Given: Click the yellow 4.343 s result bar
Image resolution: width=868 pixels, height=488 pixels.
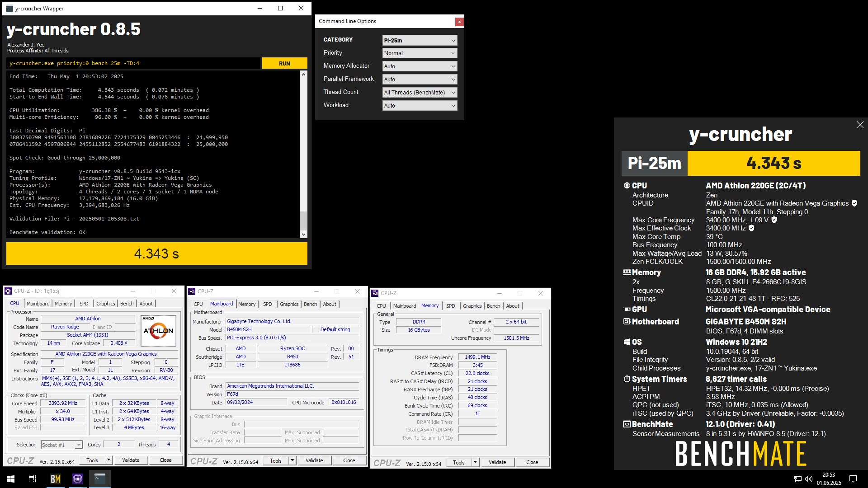Looking at the screenshot, I should [157, 253].
